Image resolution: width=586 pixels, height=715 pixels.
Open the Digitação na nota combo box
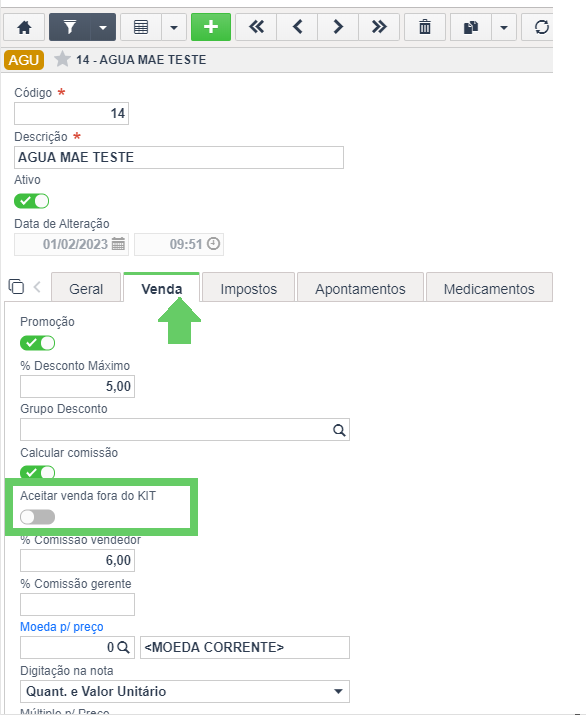(x=185, y=691)
